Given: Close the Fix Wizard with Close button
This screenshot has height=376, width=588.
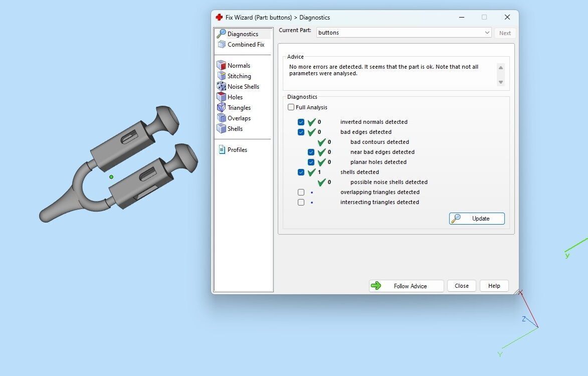Looking at the screenshot, I should [x=462, y=286].
